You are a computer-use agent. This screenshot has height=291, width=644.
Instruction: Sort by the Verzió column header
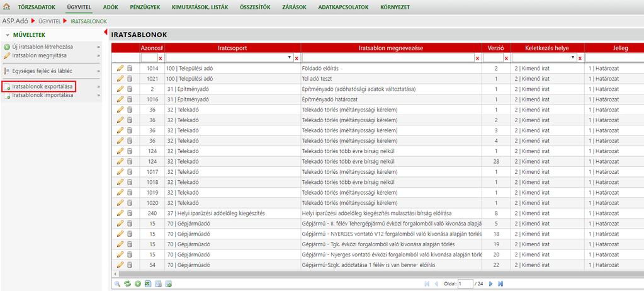tap(495, 48)
